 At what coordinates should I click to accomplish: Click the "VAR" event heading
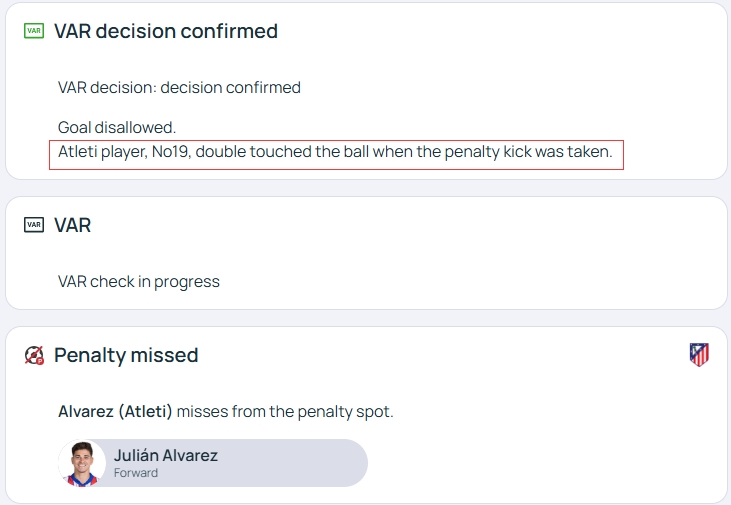click(72, 225)
